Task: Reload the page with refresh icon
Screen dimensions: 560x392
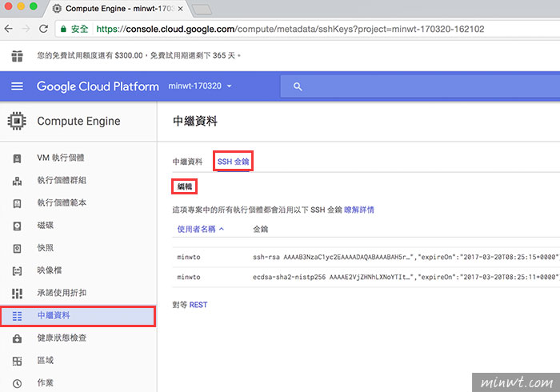Action: [x=43, y=29]
